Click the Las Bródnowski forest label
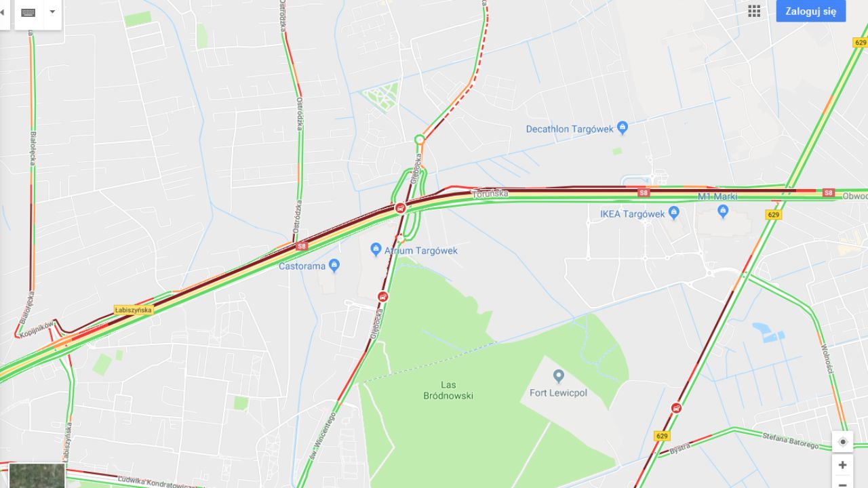This screenshot has width=868, height=488. (x=448, y=390)
